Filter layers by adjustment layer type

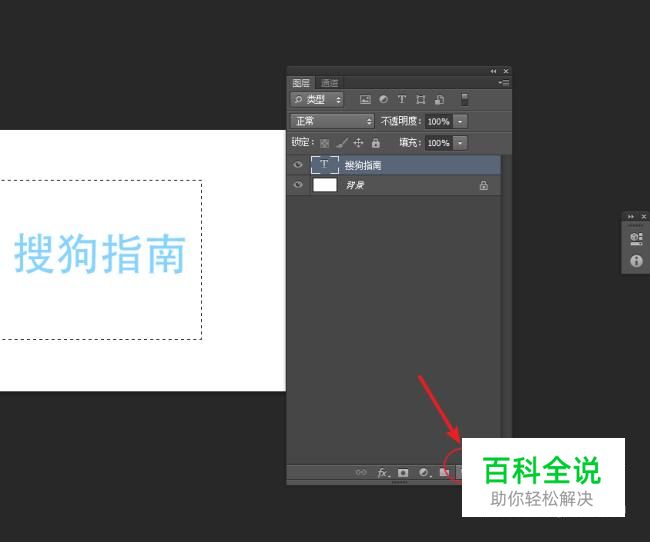click(383, 100)
